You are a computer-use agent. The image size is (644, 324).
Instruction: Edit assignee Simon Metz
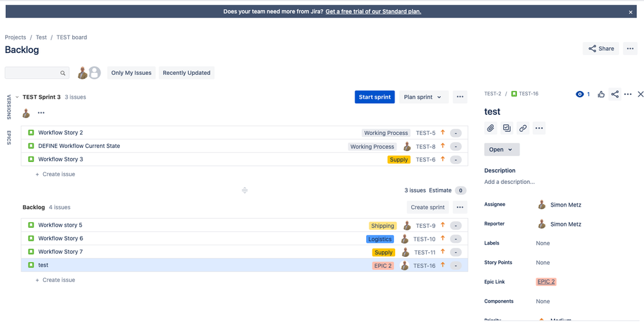[x=560, y=205]
